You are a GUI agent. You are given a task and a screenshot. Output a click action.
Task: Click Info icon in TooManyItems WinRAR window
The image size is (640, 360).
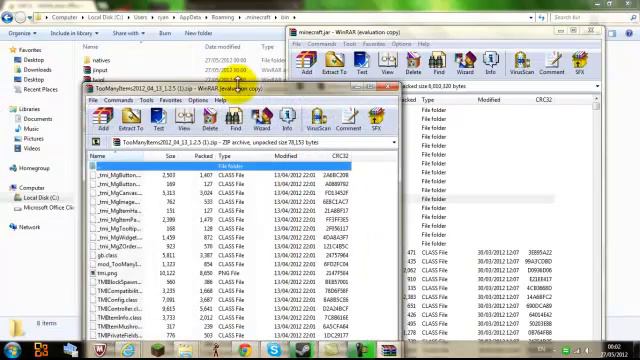point(287,119)
